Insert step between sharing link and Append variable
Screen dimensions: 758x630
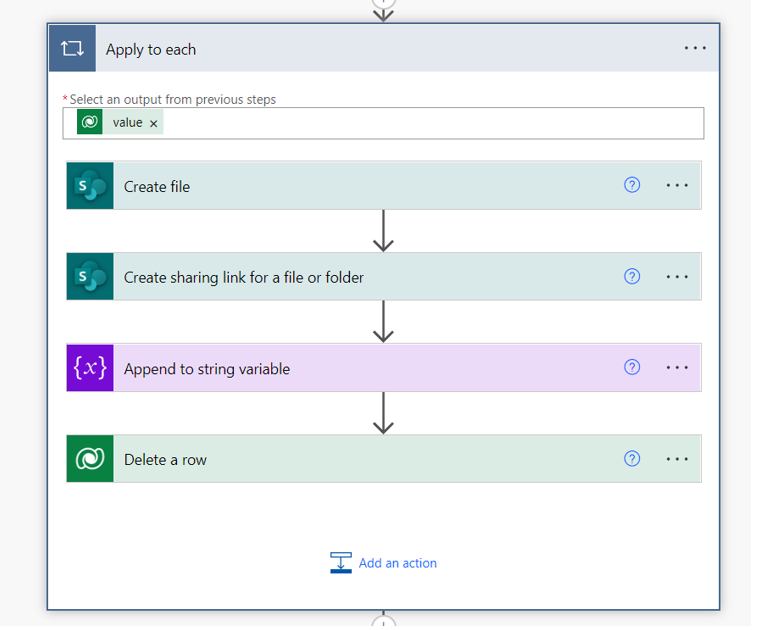pyautogui.click(x=383, y=322)
